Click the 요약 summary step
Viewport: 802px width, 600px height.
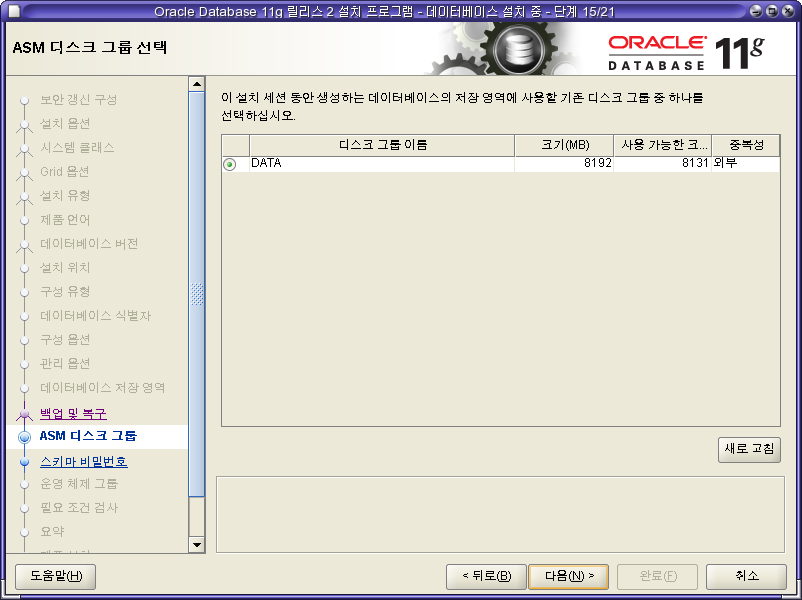[52, 532]
